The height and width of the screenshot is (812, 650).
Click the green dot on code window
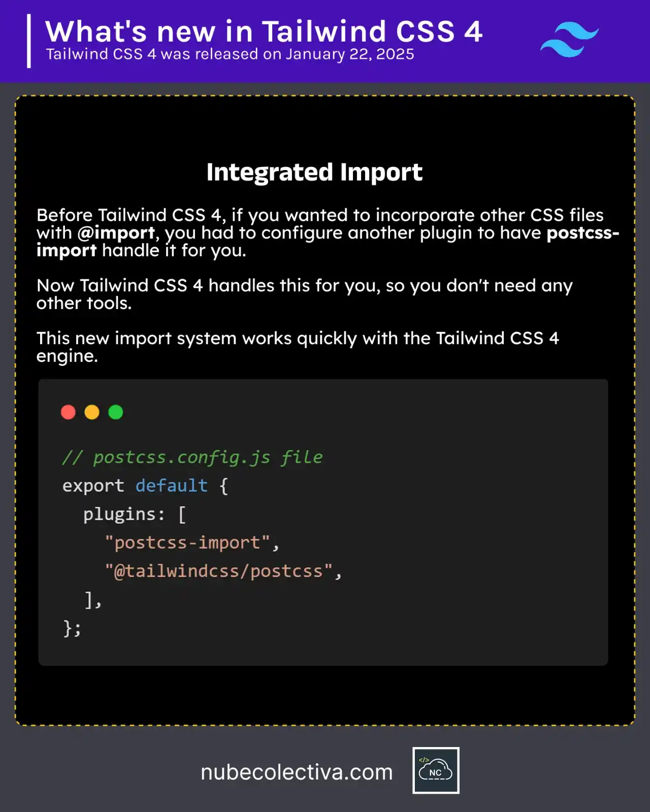click(x=116, y=412)
